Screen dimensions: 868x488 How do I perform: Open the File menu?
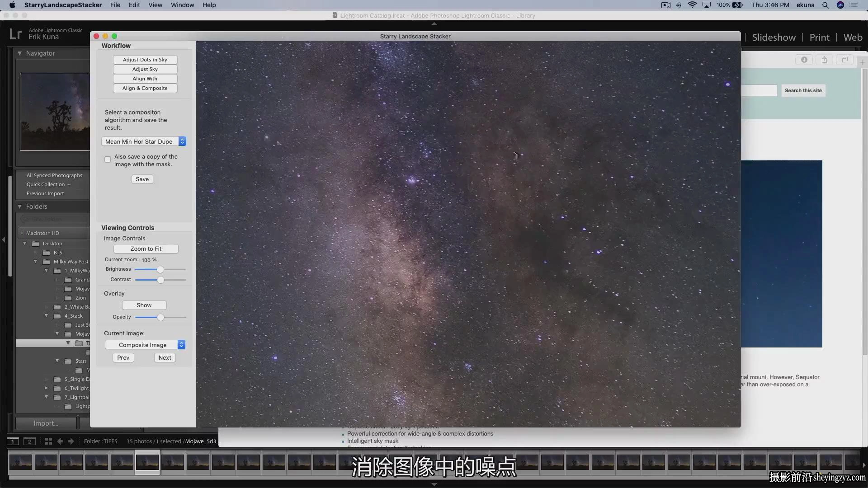point(115,5)
